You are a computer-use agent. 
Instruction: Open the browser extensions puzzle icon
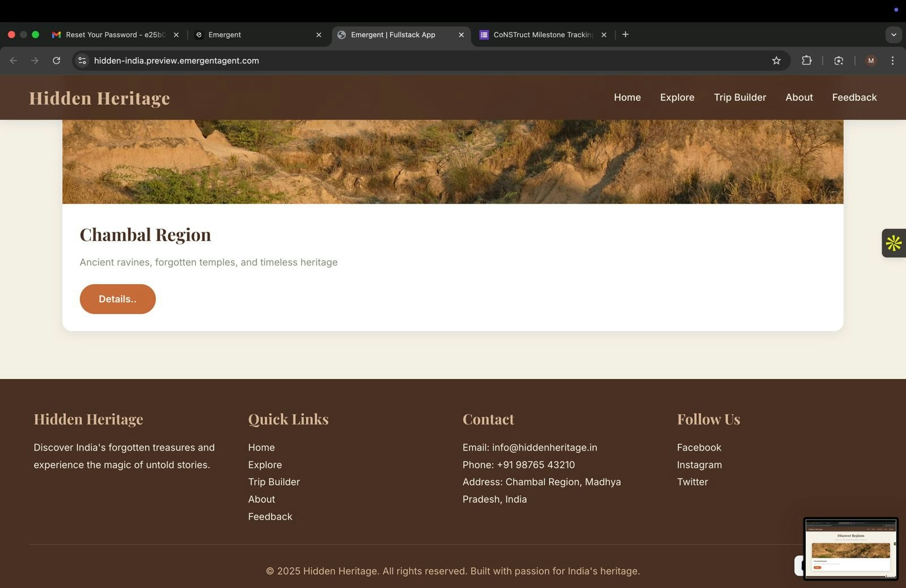pos(806,61)
